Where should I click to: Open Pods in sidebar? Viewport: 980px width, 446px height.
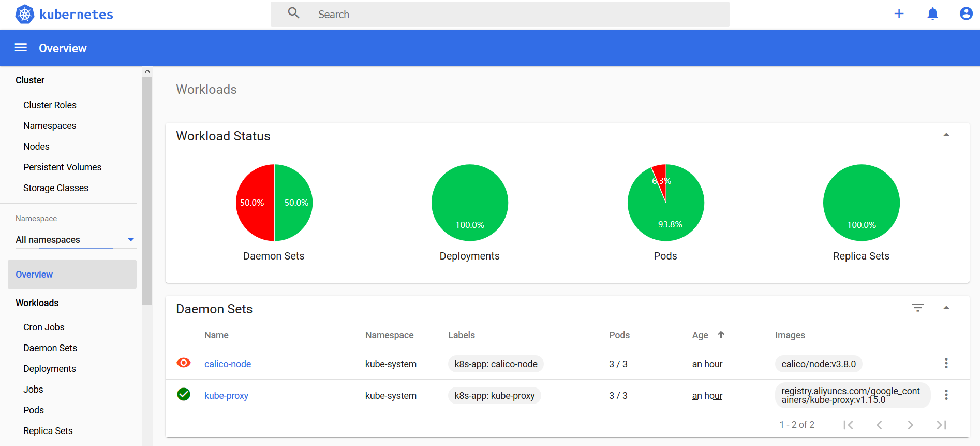click(34, 410)
